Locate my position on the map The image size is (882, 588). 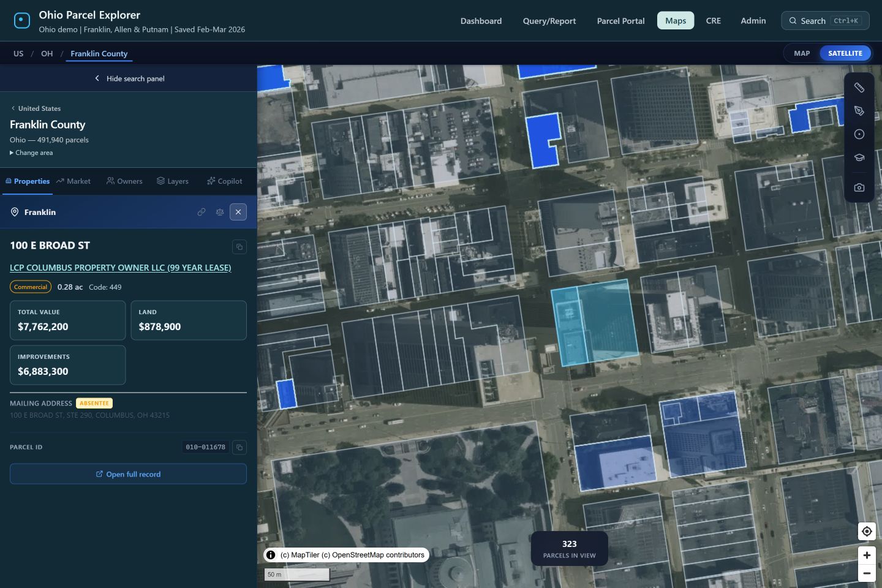click(x=867, y=531)
